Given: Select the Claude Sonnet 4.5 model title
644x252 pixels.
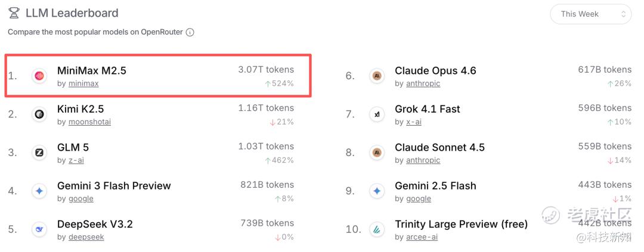Looking at the screenshot, I should [x=439, y=147].
